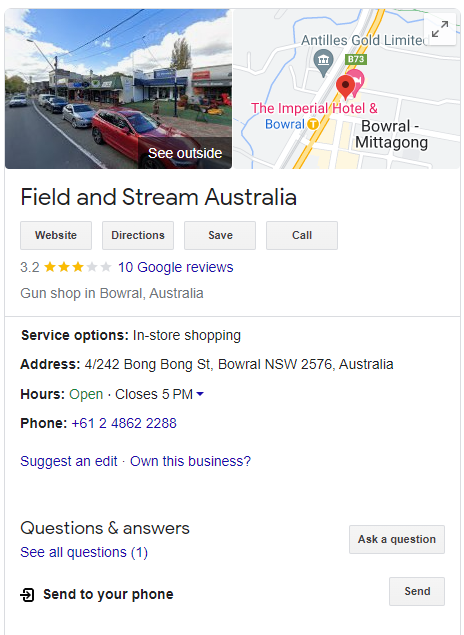Get Directions to the gun shop

138,235
